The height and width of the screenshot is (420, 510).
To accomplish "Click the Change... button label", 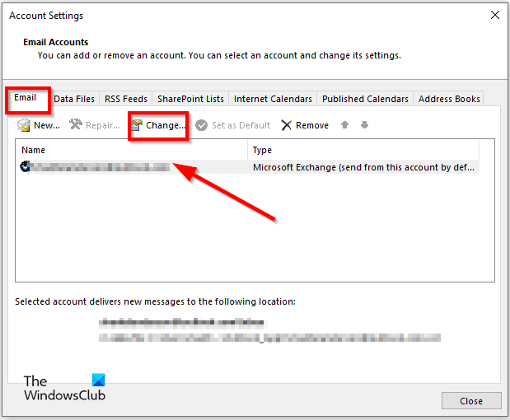I will (x=166, y=125).
